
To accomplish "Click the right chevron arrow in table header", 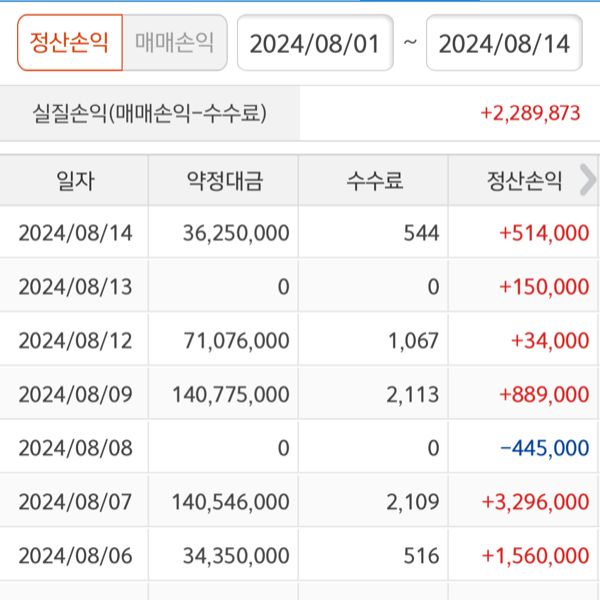I will point(587,180).
